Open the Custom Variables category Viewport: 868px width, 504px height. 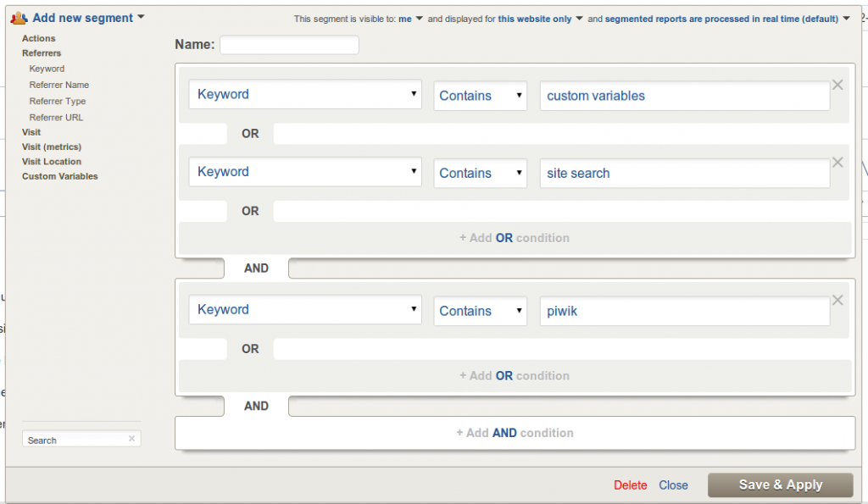click(x=60, y=176)
